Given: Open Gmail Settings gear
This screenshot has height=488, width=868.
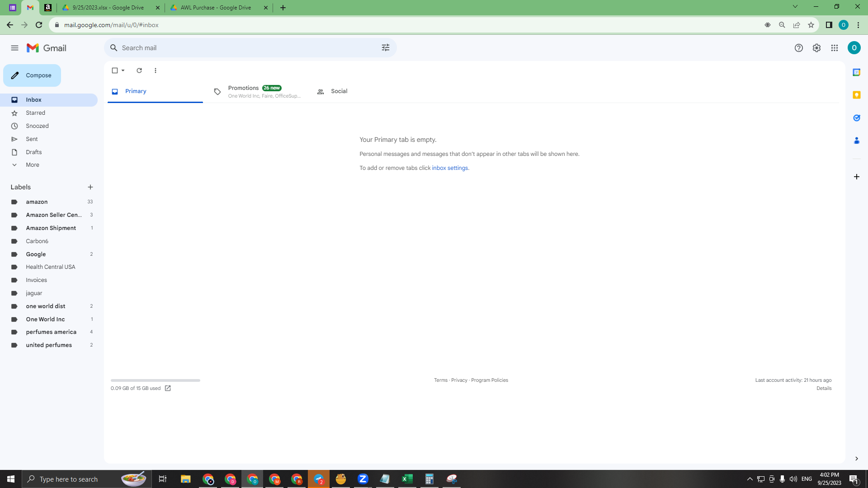Looking at the screenshot, I should tap(816, 48).
